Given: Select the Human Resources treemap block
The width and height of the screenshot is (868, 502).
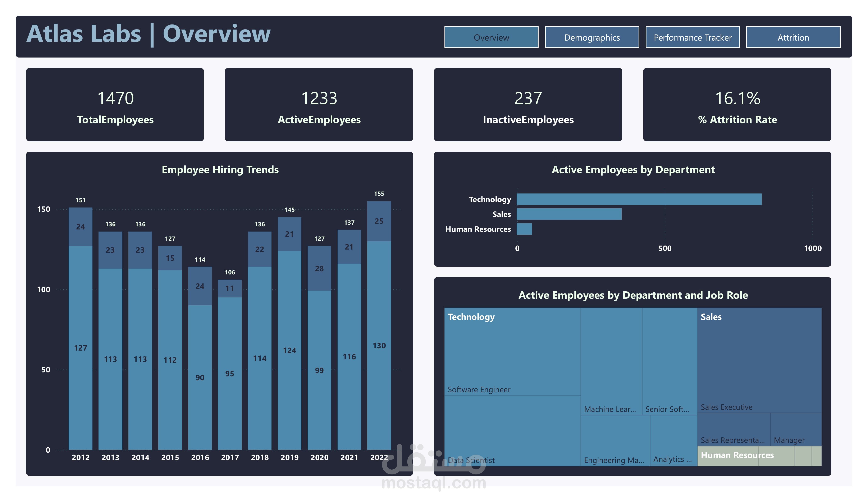Looking at the screenshot, I should click(x=737, y=456).
